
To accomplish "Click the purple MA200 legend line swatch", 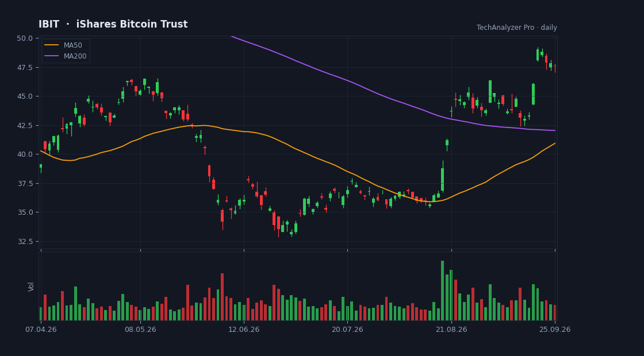I will (51, 56).
